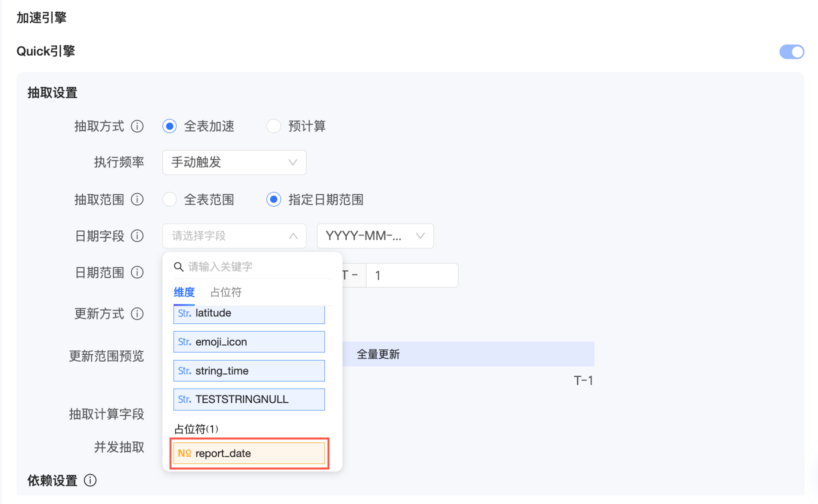Click the info icon next to 日期字段

tap(137, 235)
